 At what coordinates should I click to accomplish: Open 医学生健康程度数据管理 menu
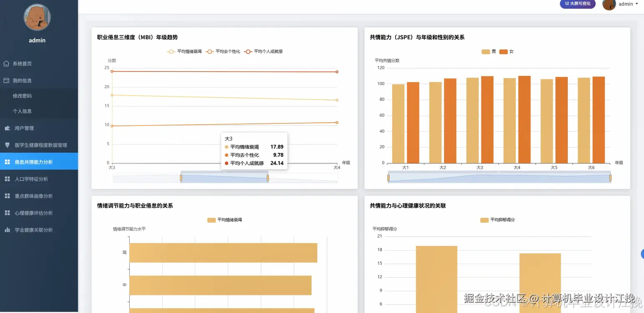[39, 145]
